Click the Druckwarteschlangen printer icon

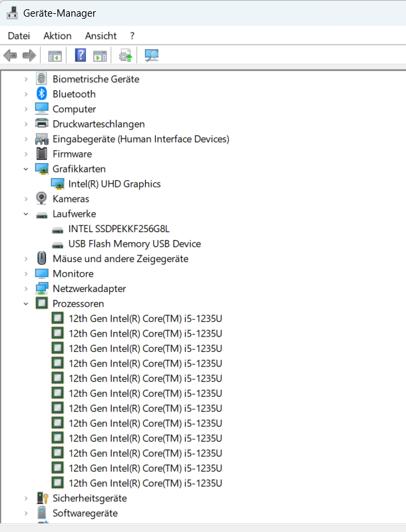click(41, 124)
